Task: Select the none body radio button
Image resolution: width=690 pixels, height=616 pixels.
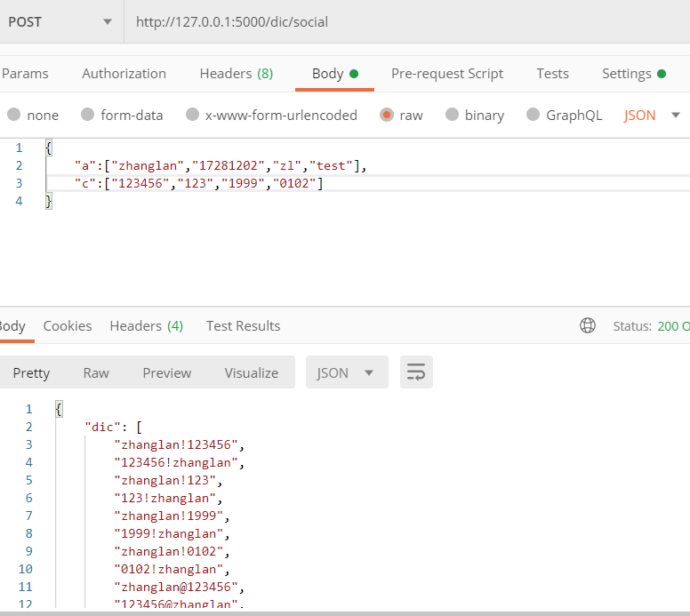Action: tap(13, 115)
